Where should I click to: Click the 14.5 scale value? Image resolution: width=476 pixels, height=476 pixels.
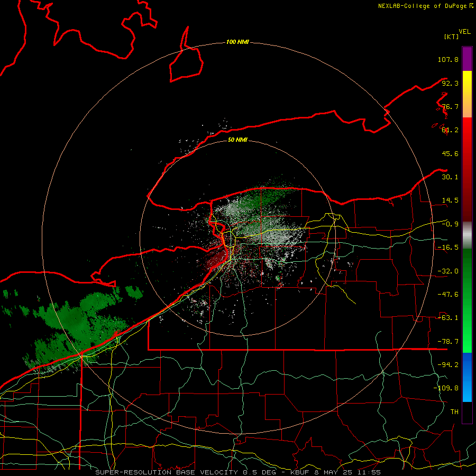[450, 200]
